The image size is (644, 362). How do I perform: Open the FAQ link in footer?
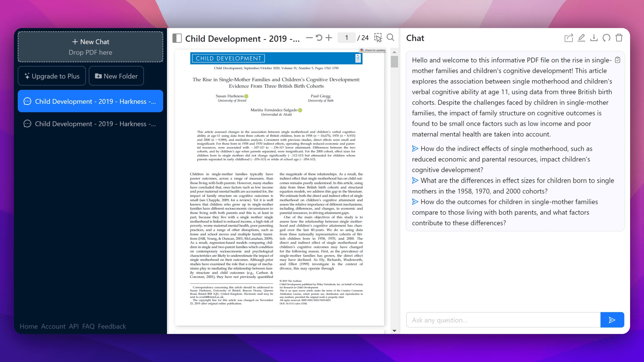(88, 326)
